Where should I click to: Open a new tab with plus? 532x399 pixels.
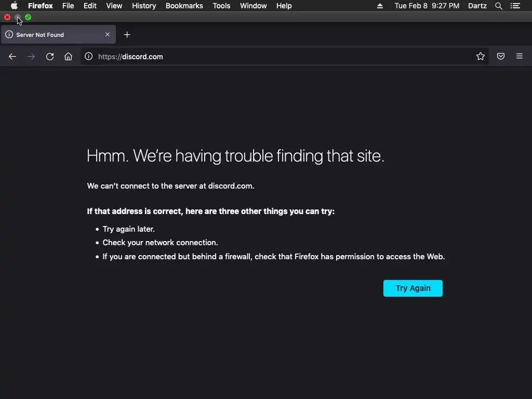(x=127, y=35)
